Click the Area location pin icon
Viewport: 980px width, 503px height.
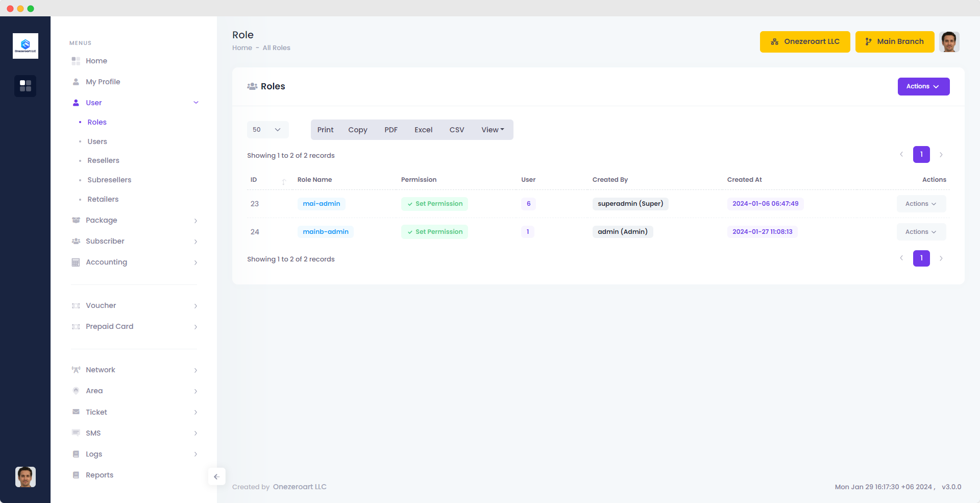coord(76,391)
